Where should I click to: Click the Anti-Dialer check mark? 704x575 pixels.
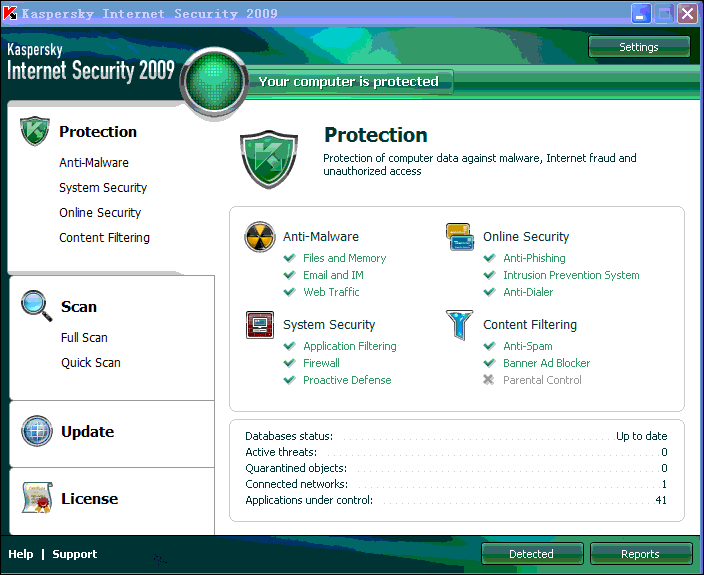pyautogui.click(x=489, y=292)
